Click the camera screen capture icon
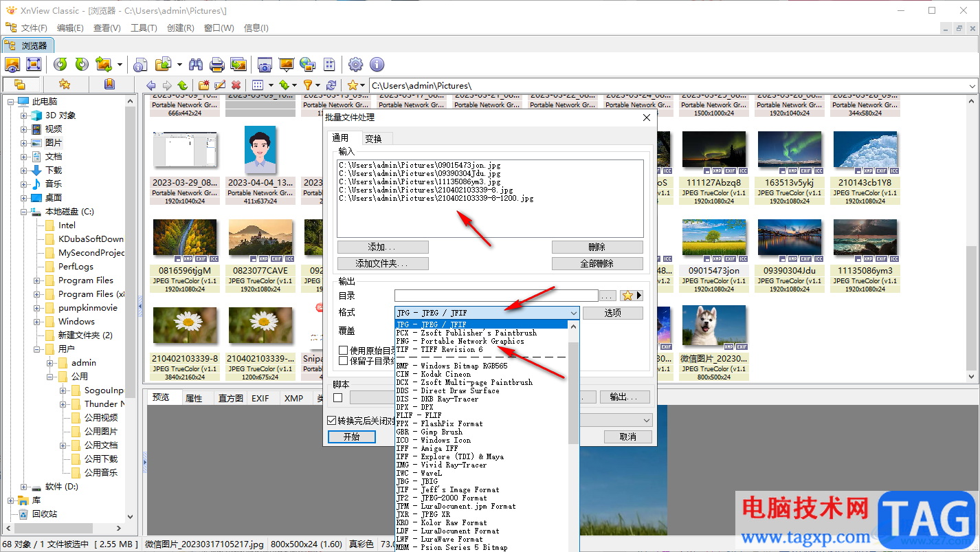This screenshot has height=552, width=980. [x=265, y=65]
